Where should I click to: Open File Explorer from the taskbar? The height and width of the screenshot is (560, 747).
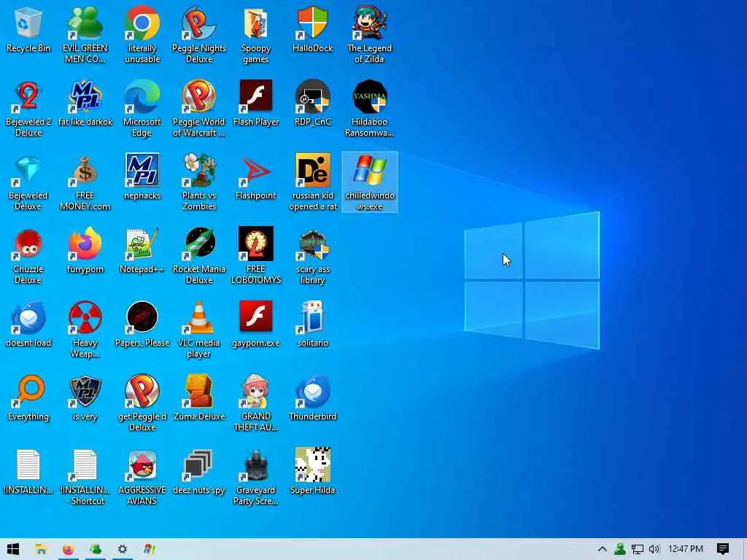(x=41, y=549)
